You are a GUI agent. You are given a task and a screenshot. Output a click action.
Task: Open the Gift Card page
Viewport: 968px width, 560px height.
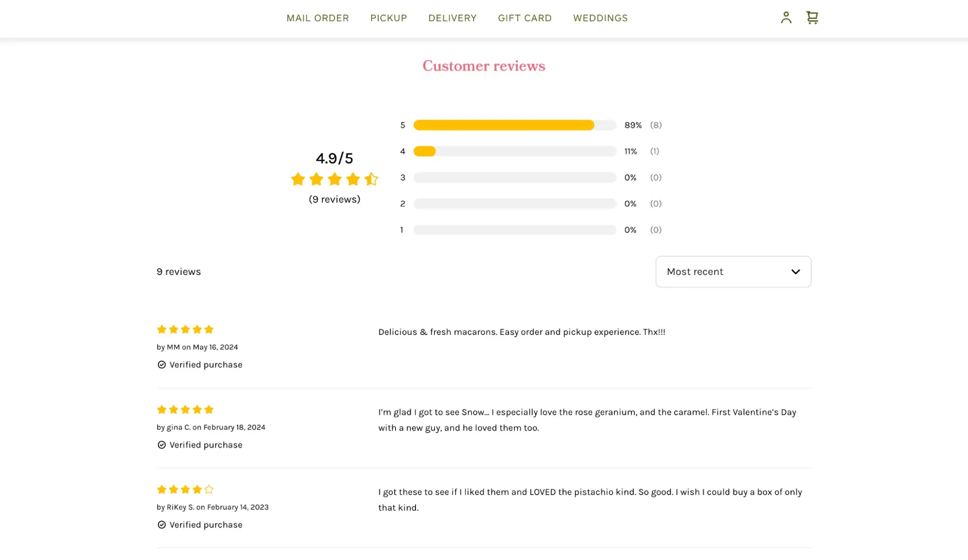(x=524, y=18)
